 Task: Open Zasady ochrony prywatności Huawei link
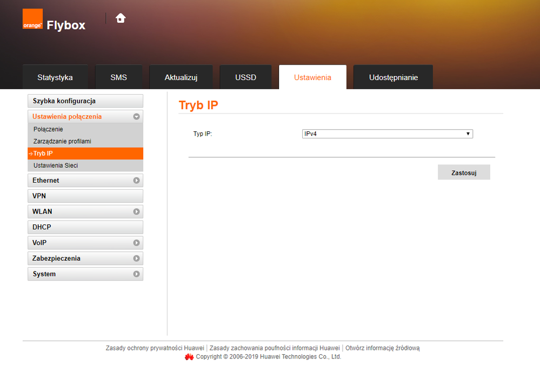155,348
